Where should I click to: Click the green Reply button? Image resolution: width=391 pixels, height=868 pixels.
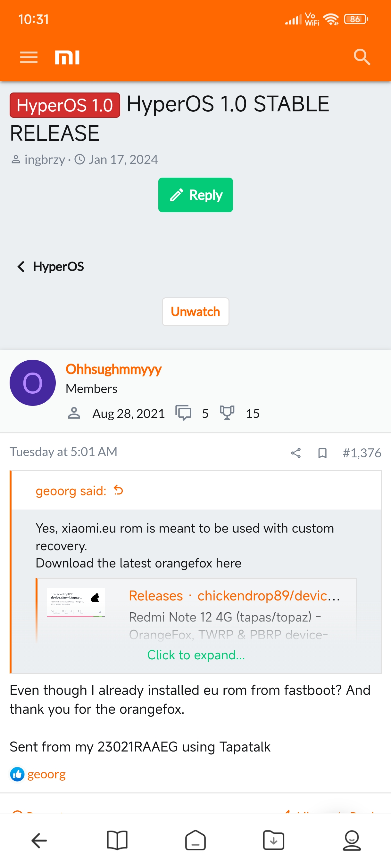pos(195,195)
